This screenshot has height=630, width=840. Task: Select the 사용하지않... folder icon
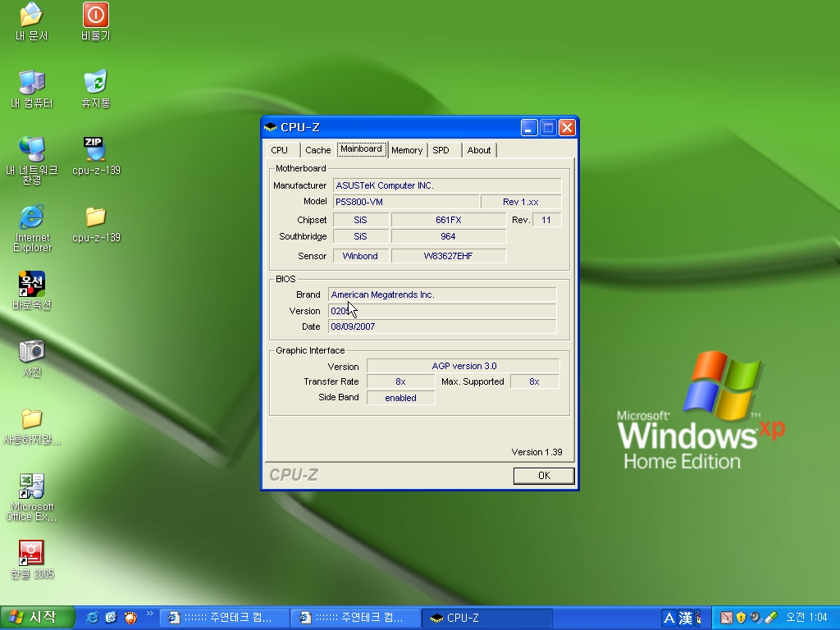(32, 427)
